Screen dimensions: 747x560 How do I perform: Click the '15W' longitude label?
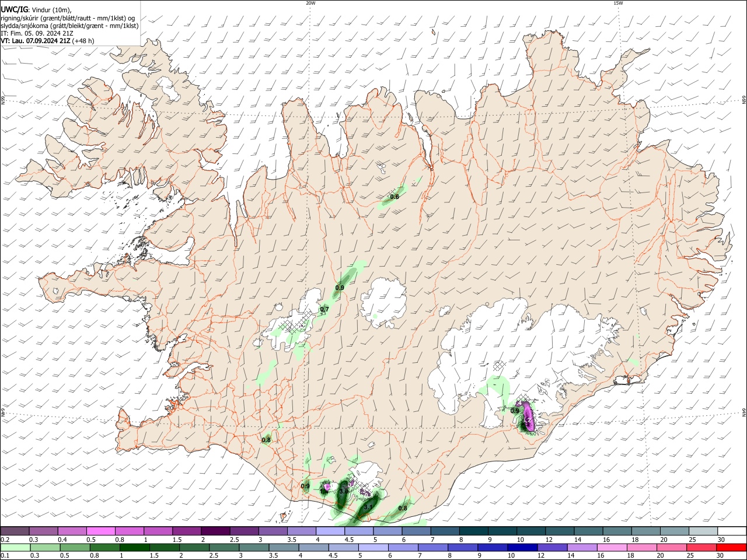coord(618,3)
